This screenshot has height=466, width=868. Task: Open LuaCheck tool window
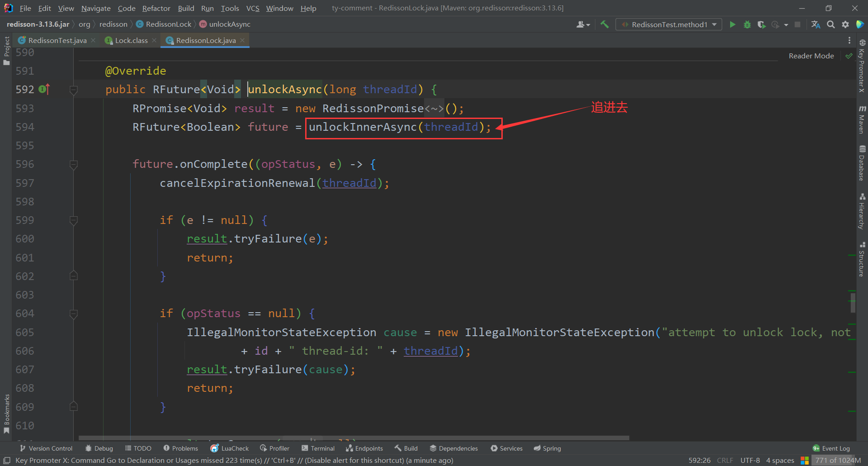[x=230, y=448]
